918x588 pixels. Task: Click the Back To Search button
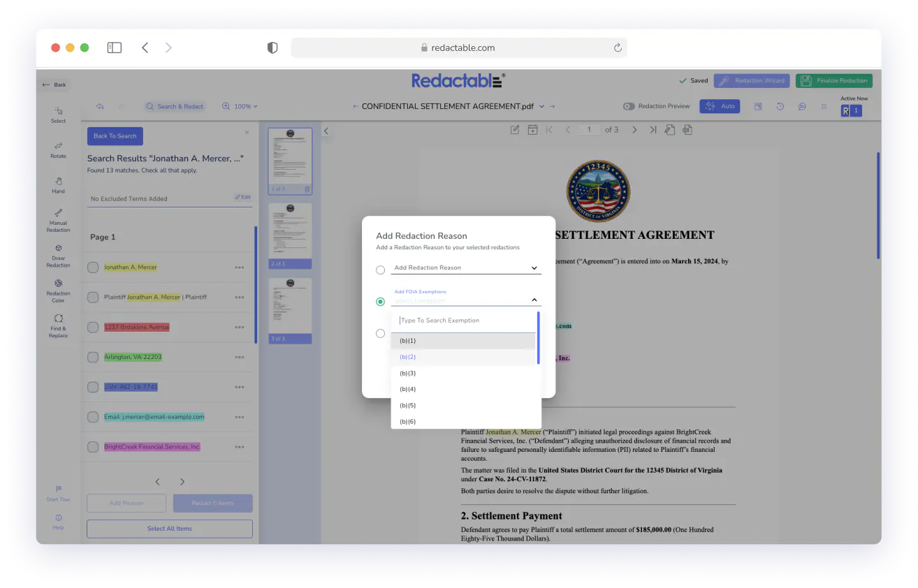click(115, 136)
